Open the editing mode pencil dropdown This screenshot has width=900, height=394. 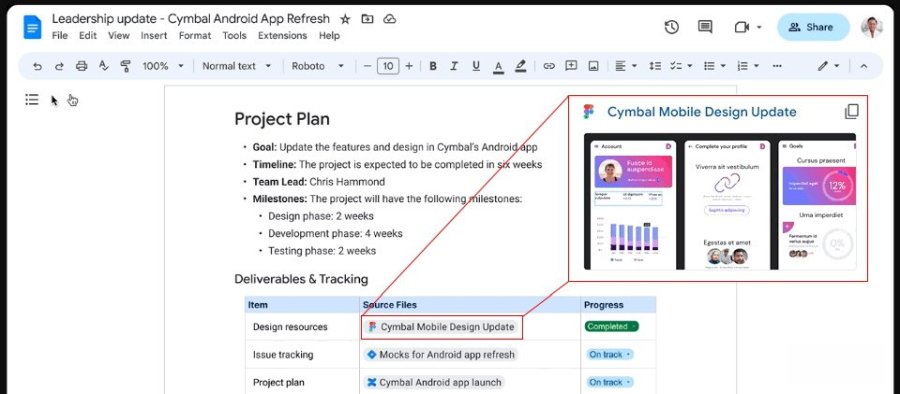pyautogui.click(x=829, y=66)
